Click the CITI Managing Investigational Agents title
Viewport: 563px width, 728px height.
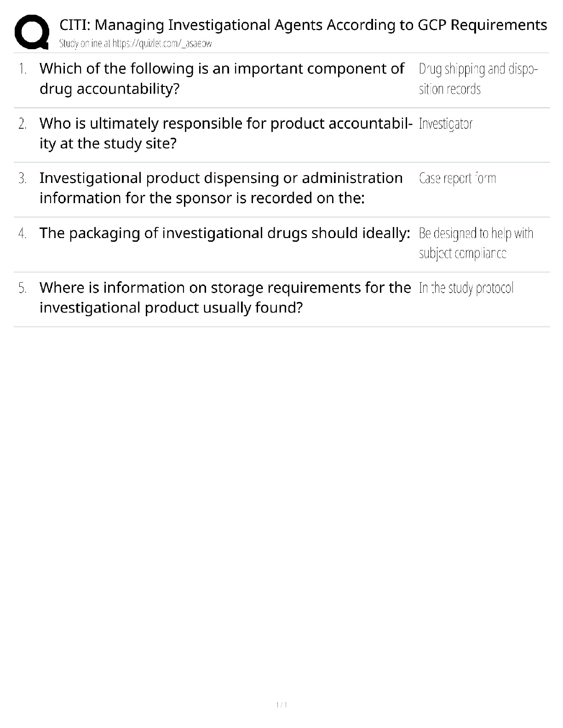[303, 25]
